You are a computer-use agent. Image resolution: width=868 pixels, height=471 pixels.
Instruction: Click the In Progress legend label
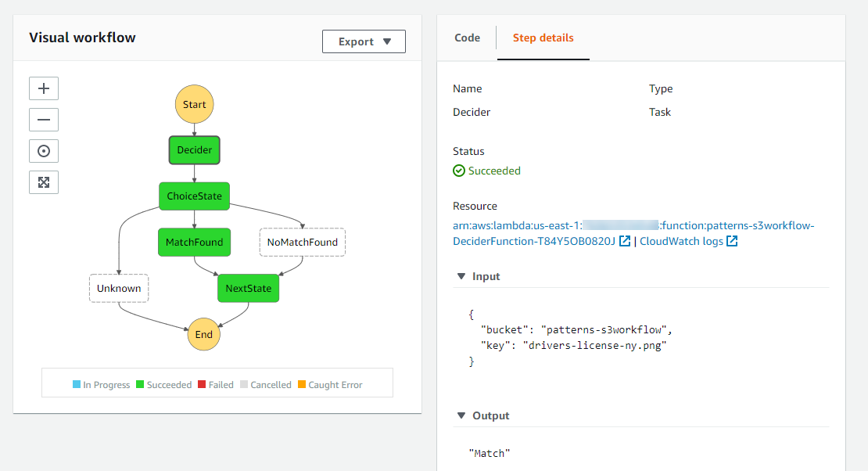point(106,385)
